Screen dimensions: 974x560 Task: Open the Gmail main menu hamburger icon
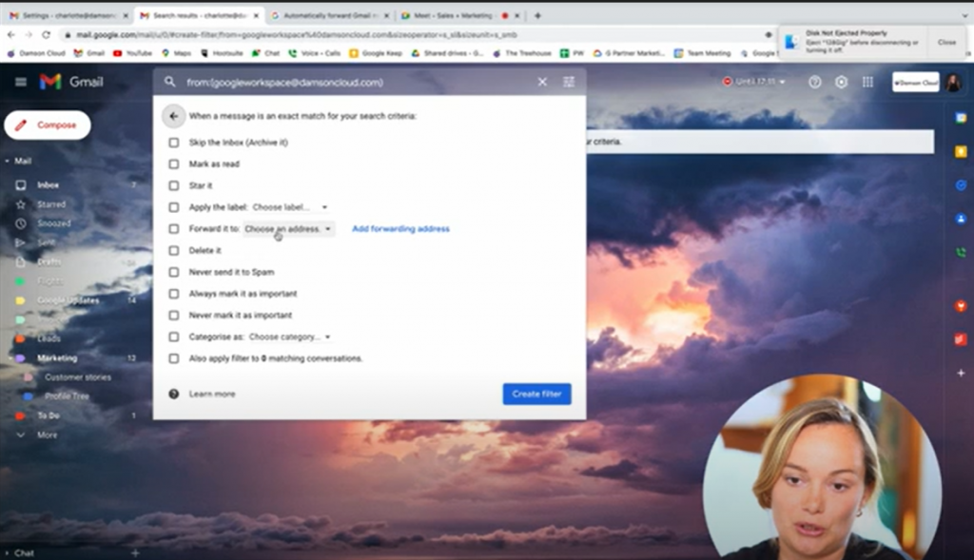21,82
